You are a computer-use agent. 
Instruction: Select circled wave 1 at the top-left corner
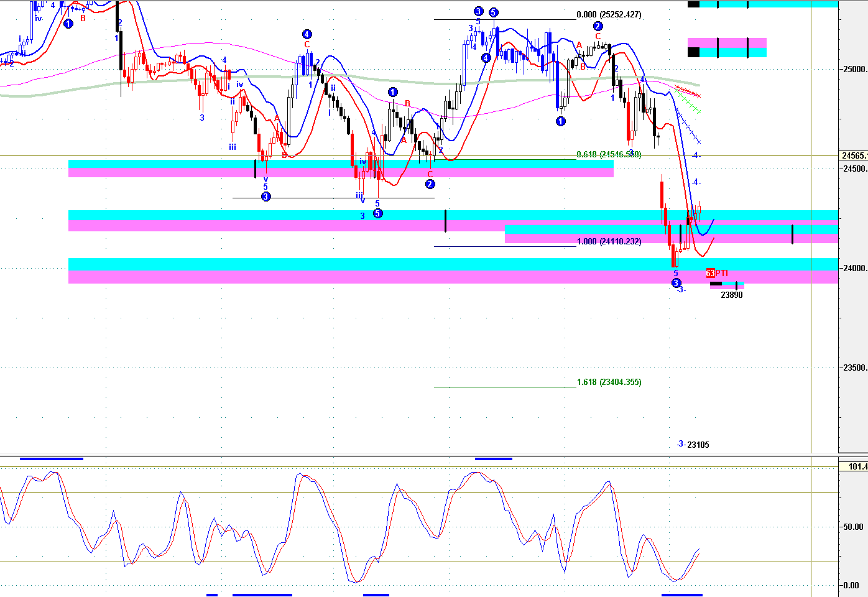68,24
